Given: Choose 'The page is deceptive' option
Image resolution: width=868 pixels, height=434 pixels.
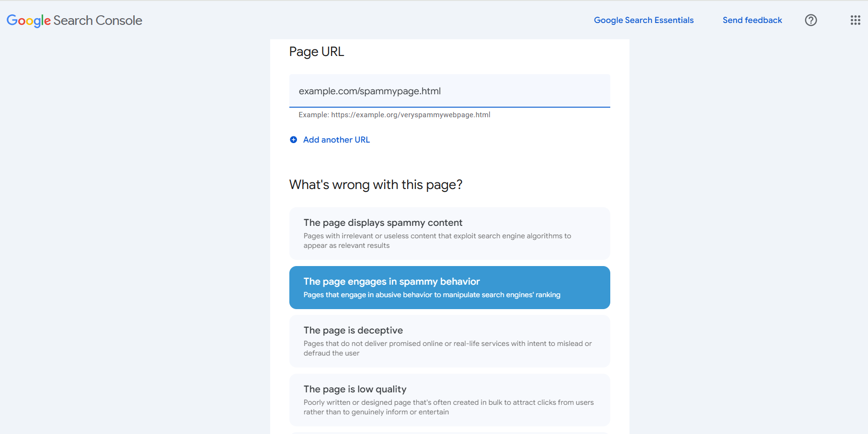Looking at the screenshot, I should 449,341.
